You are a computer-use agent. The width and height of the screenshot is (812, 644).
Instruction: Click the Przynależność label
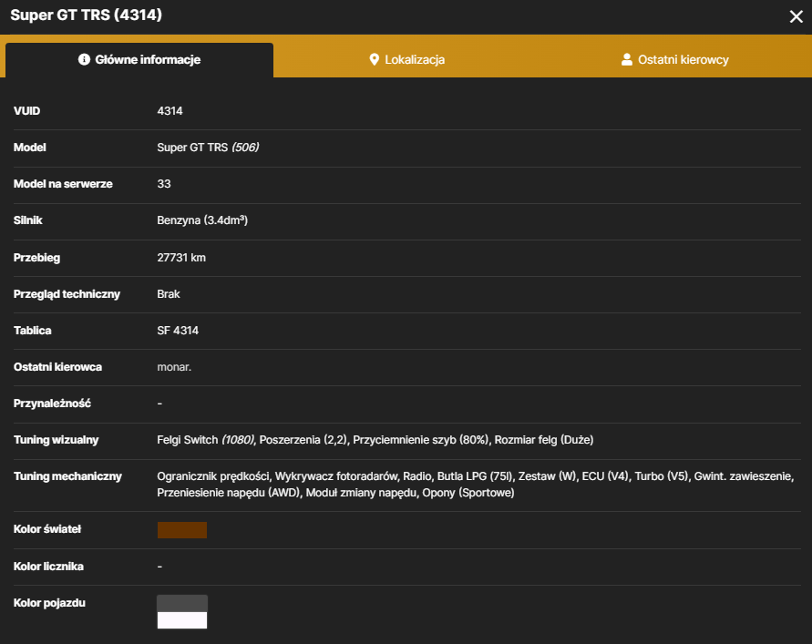[x=52, y=404]
